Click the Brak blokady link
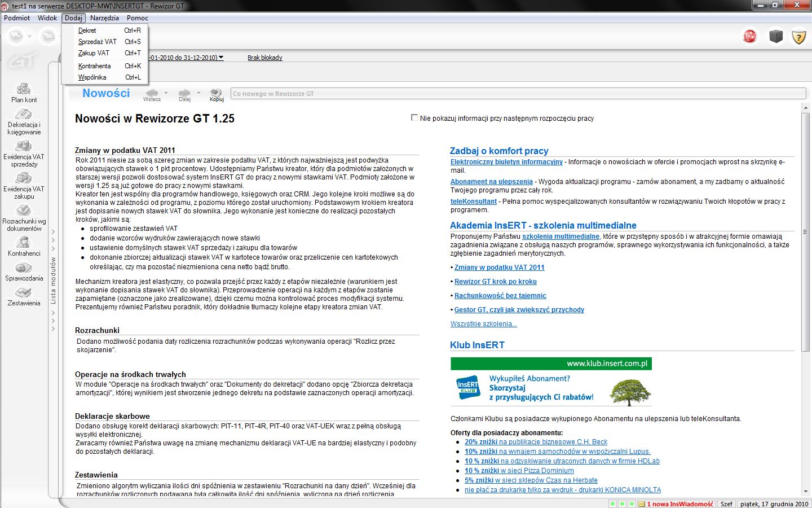Image resolution: width=812 pixels, height=508 pixels. 264,58
